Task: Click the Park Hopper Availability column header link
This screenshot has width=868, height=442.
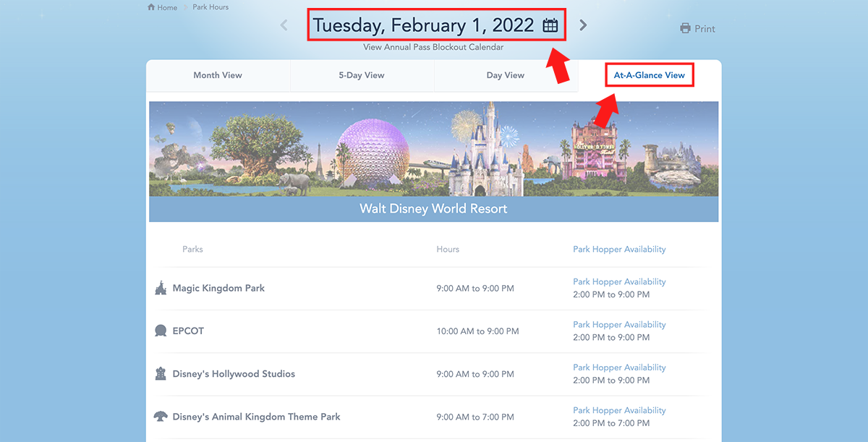Action: [619, 249]
